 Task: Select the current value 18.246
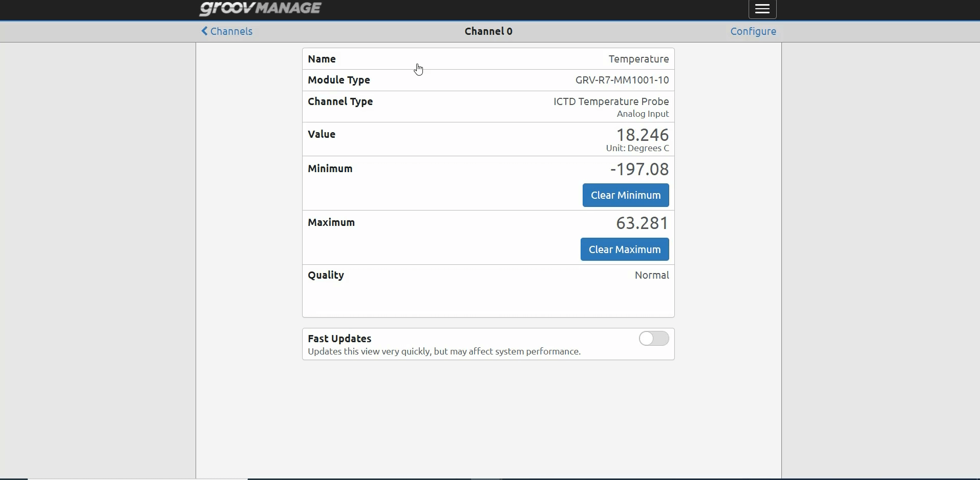pyautogui.click(x=643, y=135)
